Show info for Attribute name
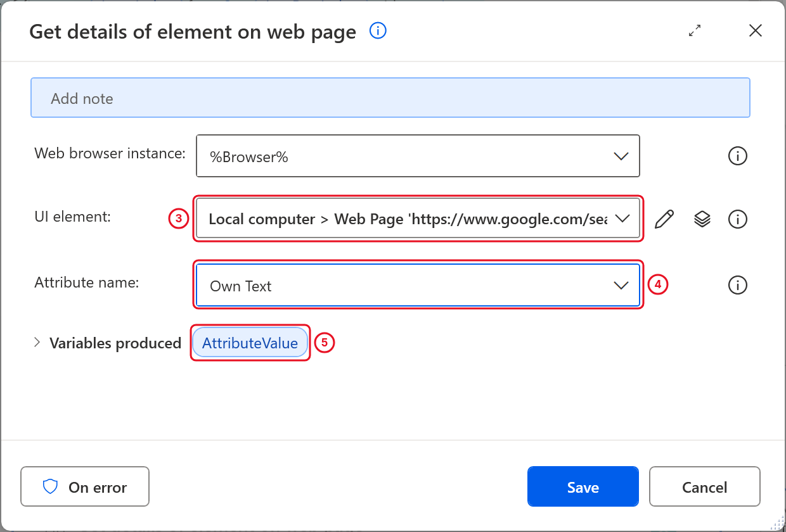Screen dimensions: 786x532 tap(738, 286)
